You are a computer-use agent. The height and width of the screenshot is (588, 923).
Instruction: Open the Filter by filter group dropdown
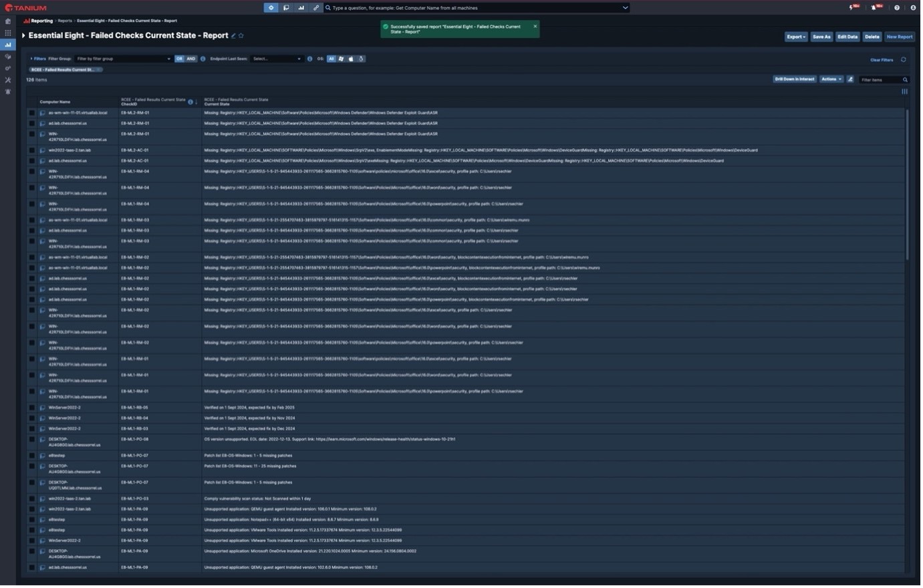[x=124, y=59]
